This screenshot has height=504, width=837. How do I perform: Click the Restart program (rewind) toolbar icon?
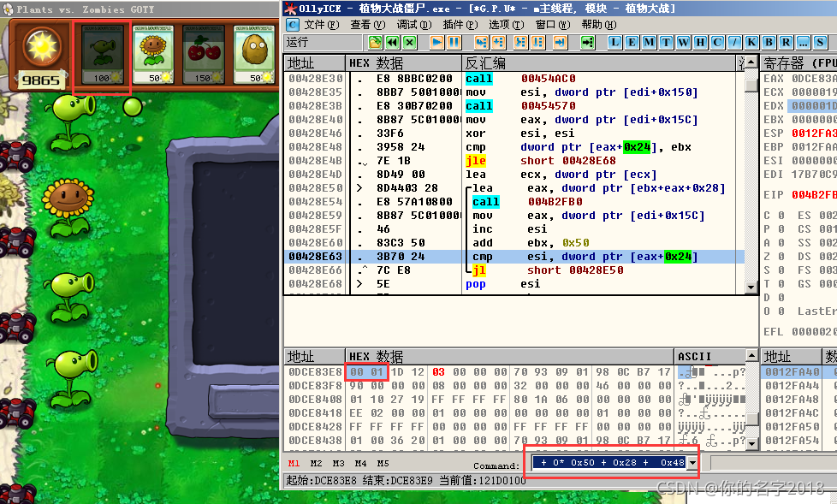click(x=392, y=42)
